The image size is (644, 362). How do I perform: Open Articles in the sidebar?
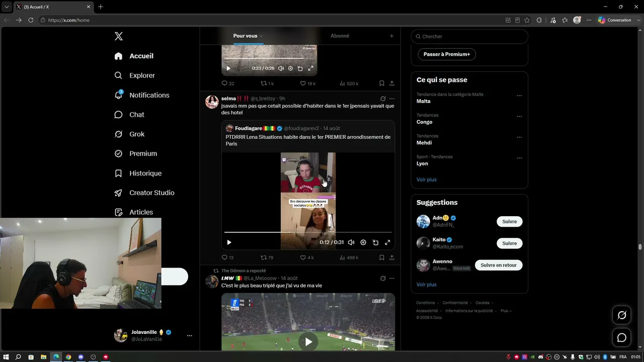coord(134,212)
